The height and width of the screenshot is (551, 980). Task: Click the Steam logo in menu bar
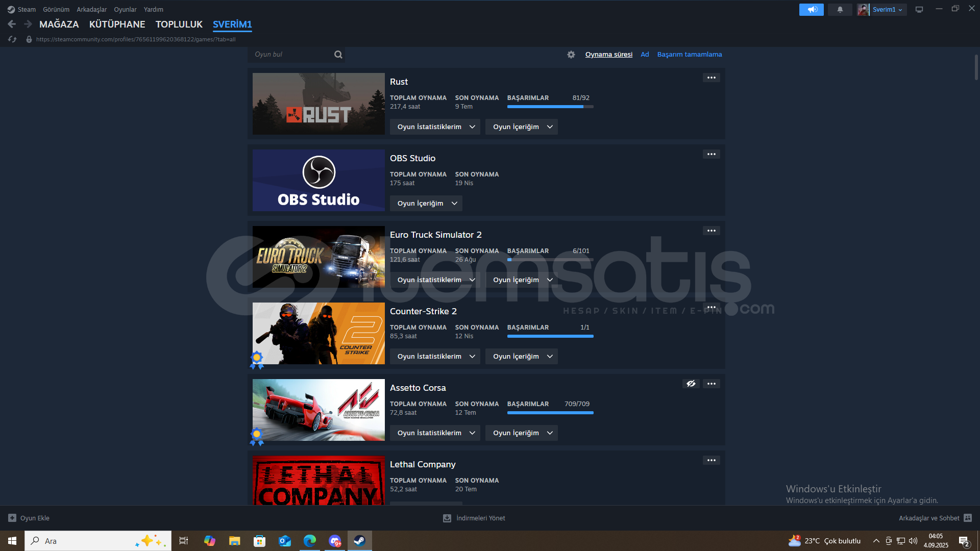pyautogui.click(x=11, y=10)
